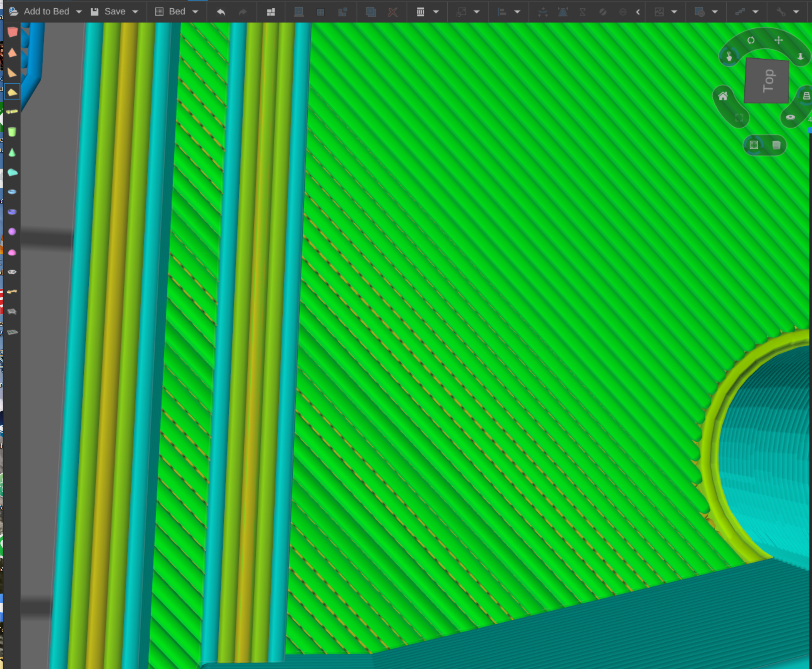Select the gray wireframe shape above the last sidebar item
The height and width of the screenshot is (669, 812).
12,312
